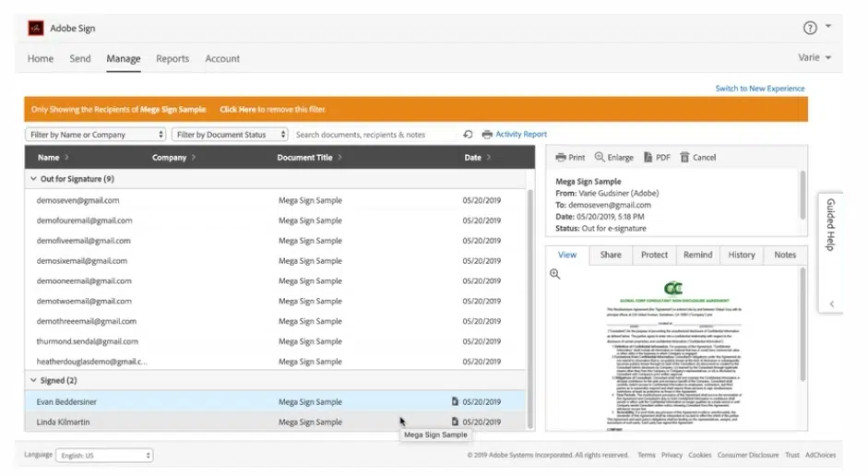Collapse the Out for Signature group
Image resolution: width=868 pixels, height=476 pixels.
click(x=33, y=179)
